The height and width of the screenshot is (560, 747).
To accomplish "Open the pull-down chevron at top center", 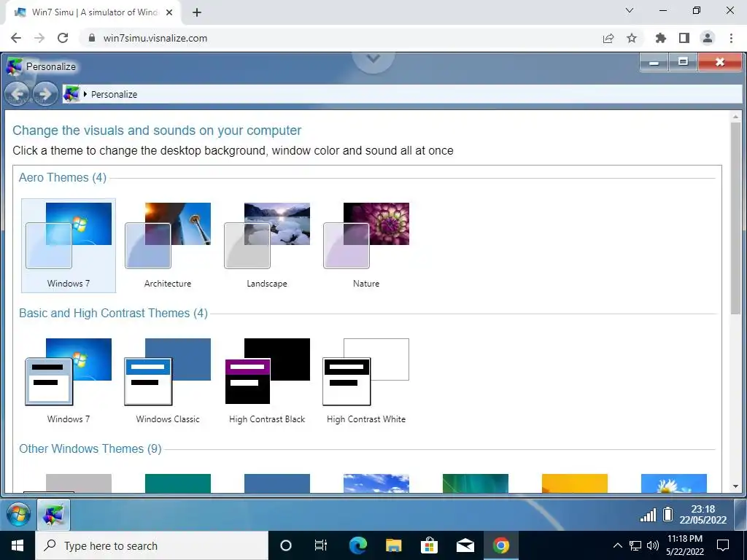I will pos(373,60).
